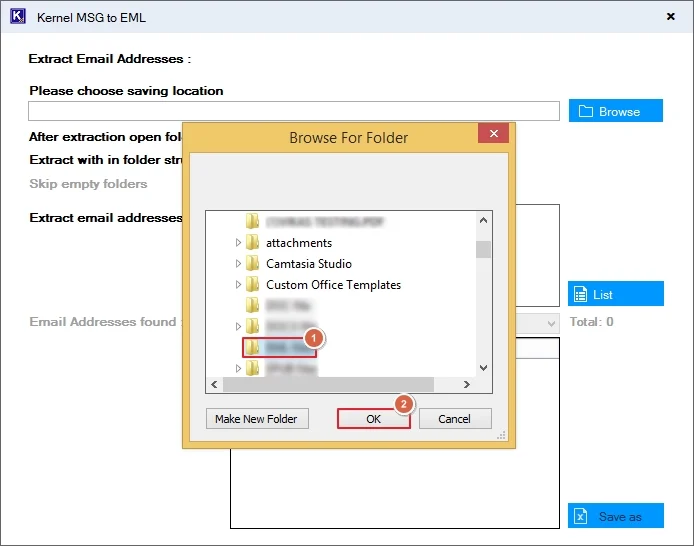The width and height of the screenshot is (694, 546).
Task: Select the Custom Office Templates folder icon
Action: click(x=252, y=285)
